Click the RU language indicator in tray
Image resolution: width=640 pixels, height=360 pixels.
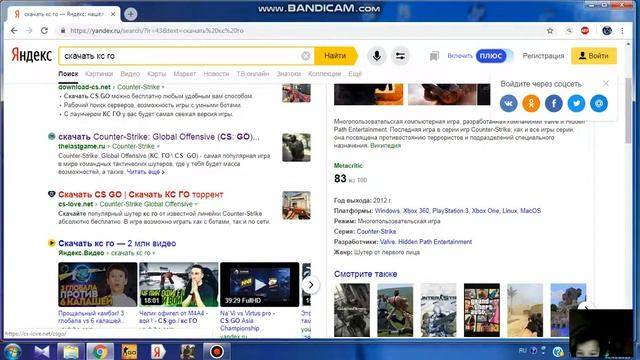point(523,351)
